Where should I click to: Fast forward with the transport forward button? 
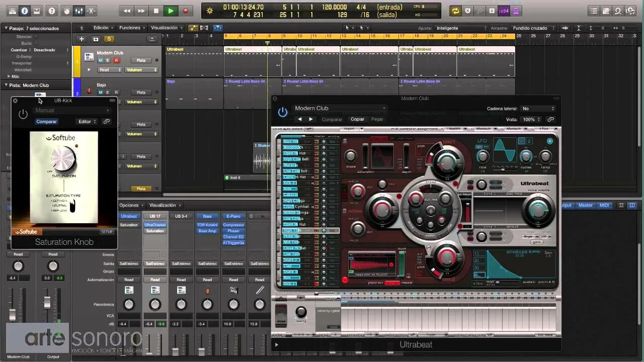click(141, 11)
